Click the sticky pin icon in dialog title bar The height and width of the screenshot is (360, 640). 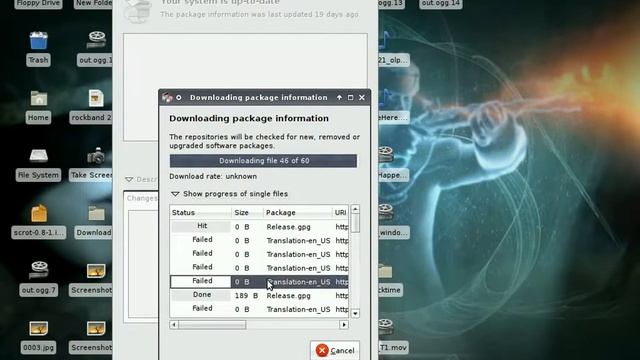click(x=179, y=98)
